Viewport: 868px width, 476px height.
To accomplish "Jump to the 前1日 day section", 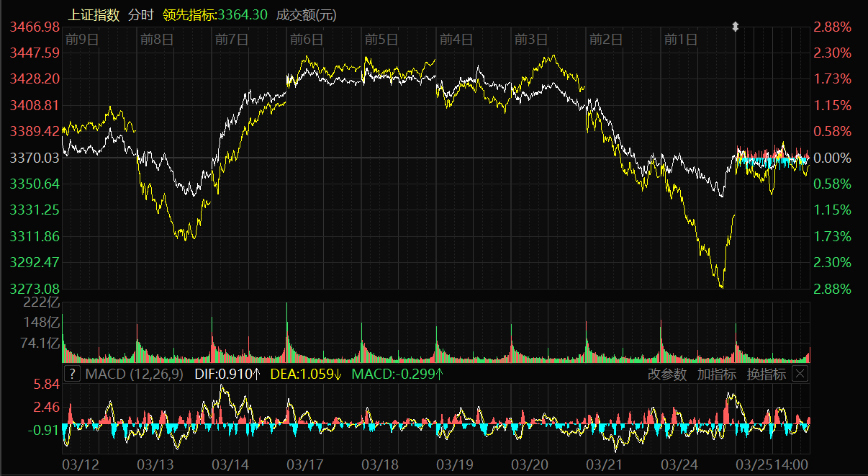I will tap(680, 40).
